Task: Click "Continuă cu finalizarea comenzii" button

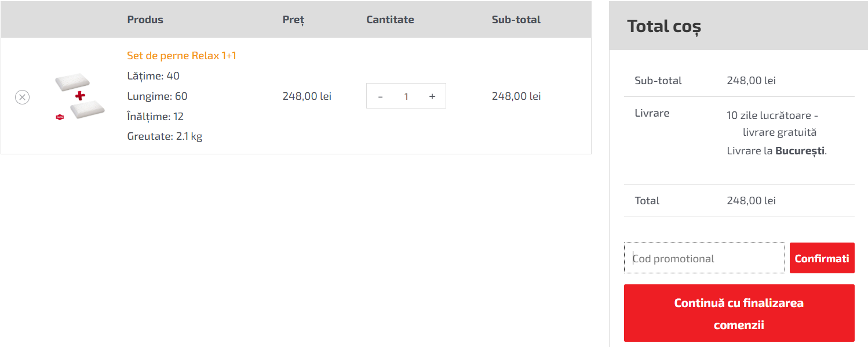Action: click(739, 313)
